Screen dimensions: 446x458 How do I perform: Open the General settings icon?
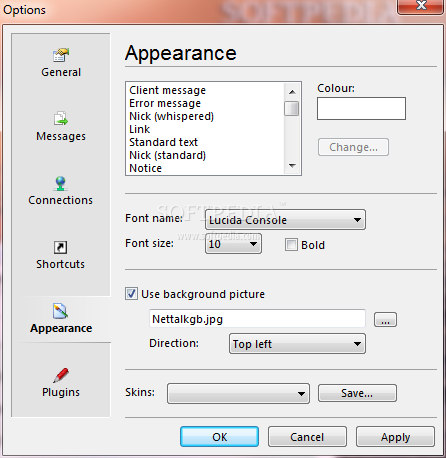coord(61,55)
